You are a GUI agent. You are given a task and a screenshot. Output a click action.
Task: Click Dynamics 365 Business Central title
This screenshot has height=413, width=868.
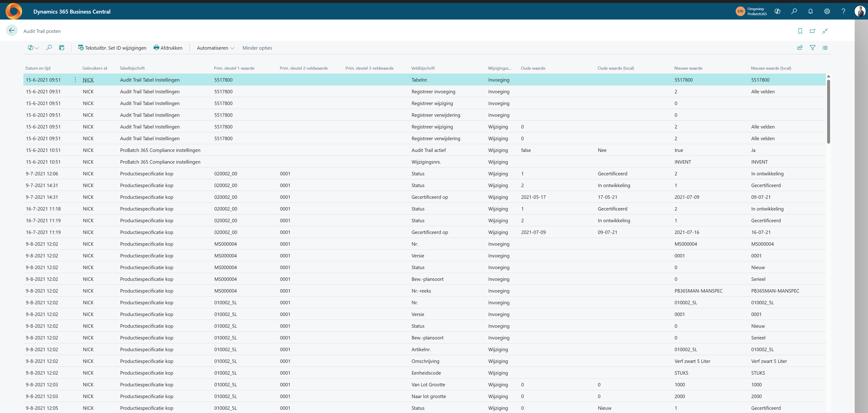tap(72, 11)
